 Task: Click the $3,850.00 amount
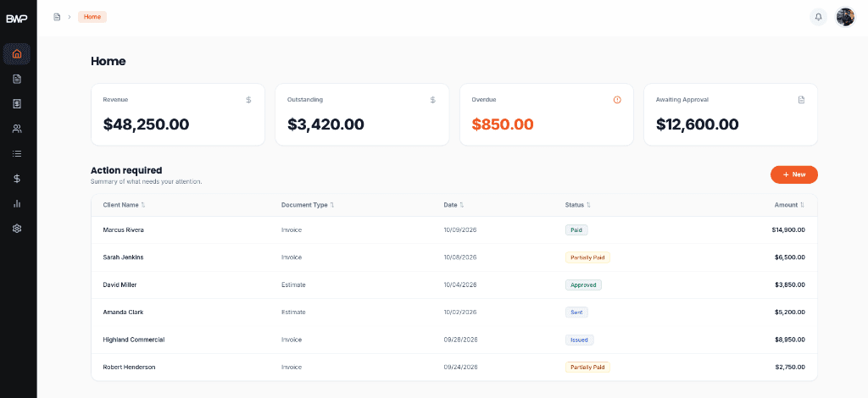click(790, 285)
